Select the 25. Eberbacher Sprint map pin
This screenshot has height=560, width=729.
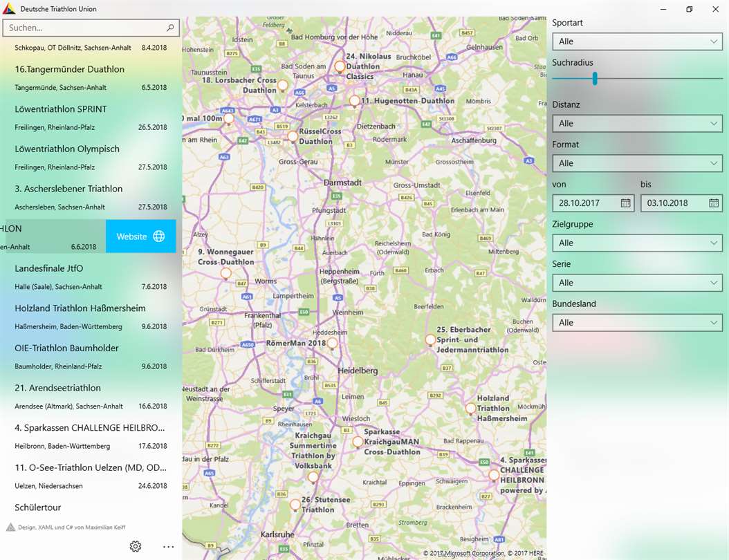430,340
